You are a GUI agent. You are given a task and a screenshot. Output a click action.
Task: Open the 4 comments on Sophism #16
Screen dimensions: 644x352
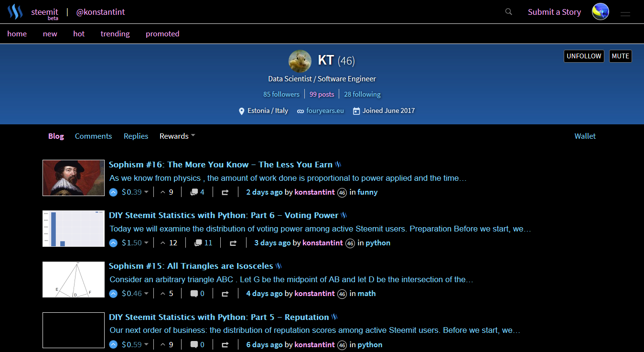(x=197, y=192)
